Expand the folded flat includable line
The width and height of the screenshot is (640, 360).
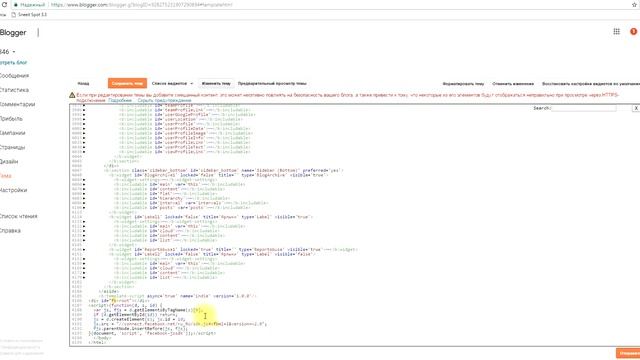click(84, 193)
